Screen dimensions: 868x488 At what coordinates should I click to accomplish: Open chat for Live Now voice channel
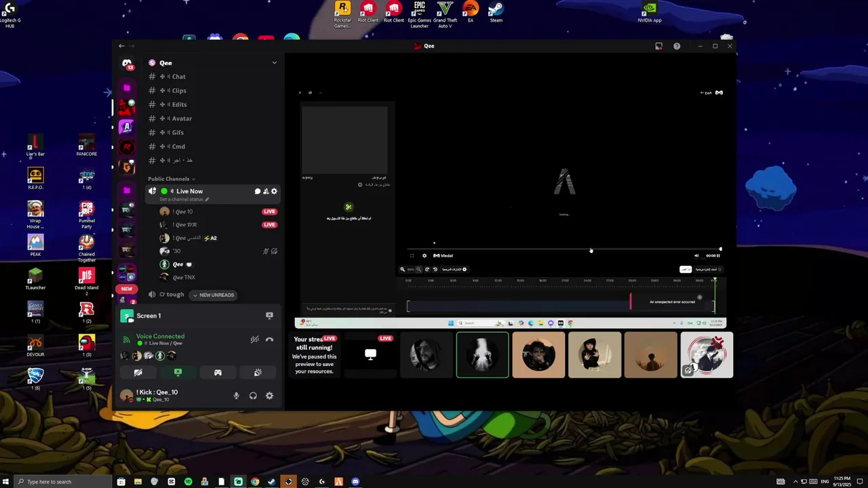point(258,191)
